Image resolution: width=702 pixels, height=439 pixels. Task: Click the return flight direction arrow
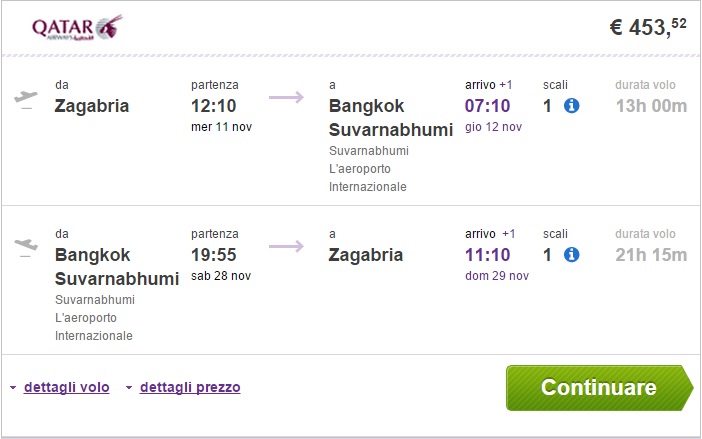coord(287,246)
